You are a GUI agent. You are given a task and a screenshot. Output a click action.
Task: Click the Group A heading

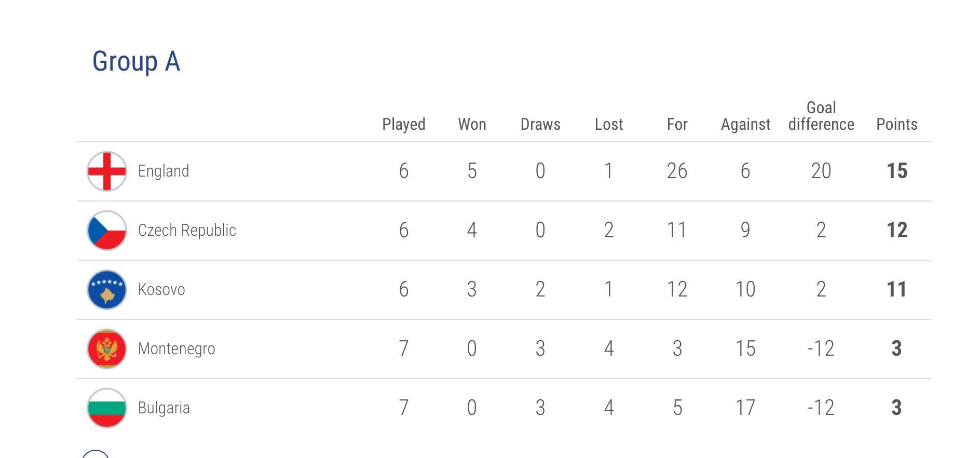137,62
